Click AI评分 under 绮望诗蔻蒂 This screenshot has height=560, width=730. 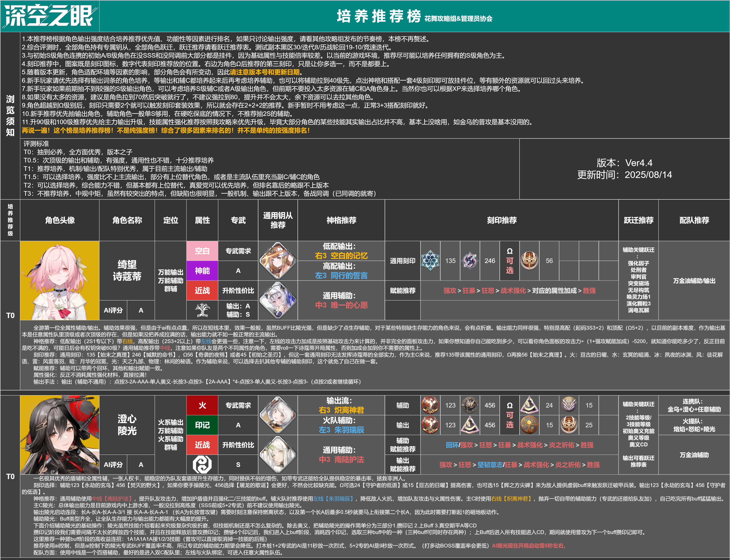click(113, 310)
